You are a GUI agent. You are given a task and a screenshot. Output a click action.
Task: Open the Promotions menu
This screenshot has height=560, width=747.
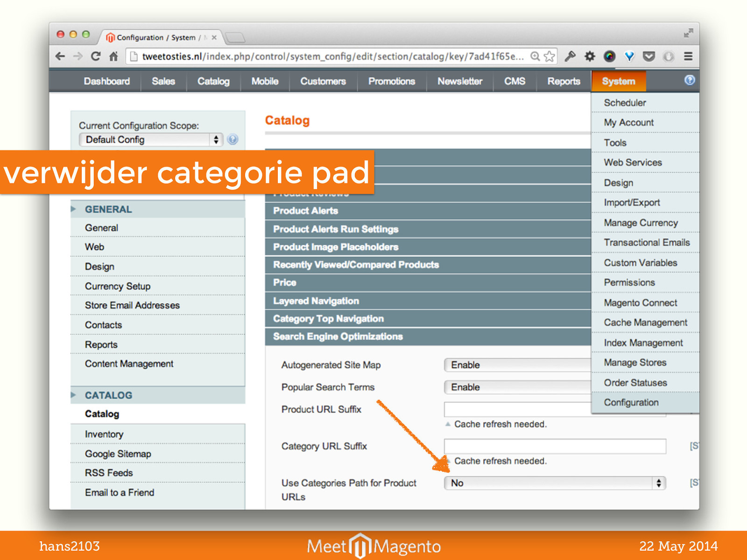[392, 81]
